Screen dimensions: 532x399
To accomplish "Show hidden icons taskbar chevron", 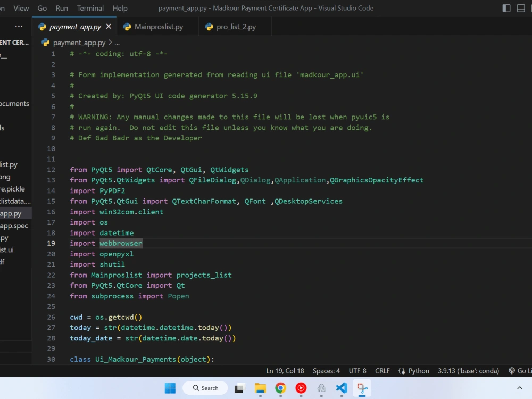I will [519, 388].
